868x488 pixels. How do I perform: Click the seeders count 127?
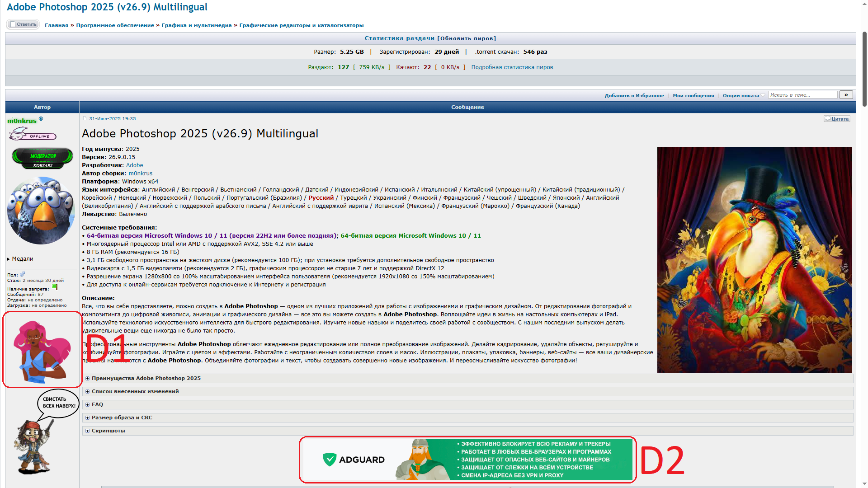tap(344, 67)
